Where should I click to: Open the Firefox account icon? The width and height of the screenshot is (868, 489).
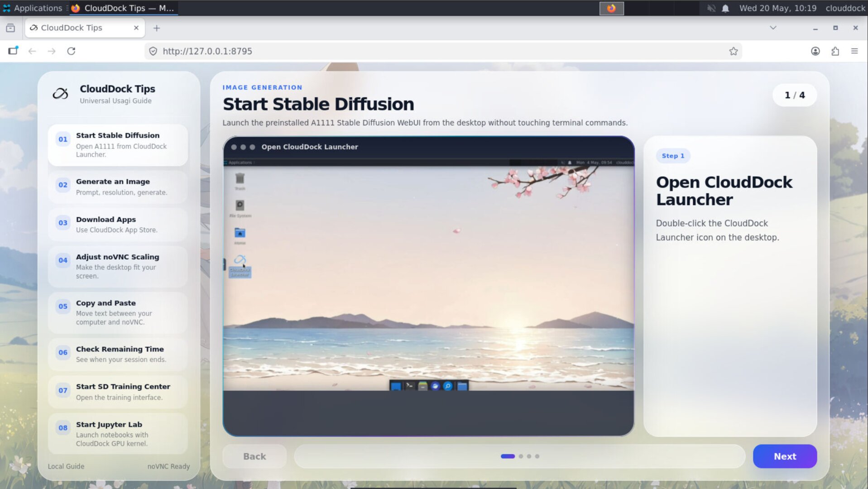815,51
